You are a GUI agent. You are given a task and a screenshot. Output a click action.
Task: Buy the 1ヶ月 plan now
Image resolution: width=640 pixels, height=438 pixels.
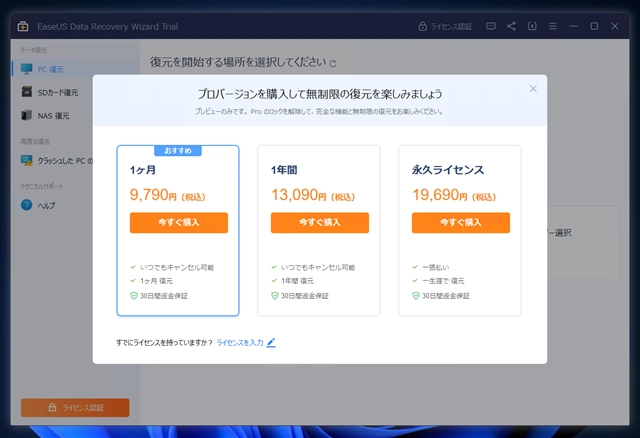(x=179, y=222)
